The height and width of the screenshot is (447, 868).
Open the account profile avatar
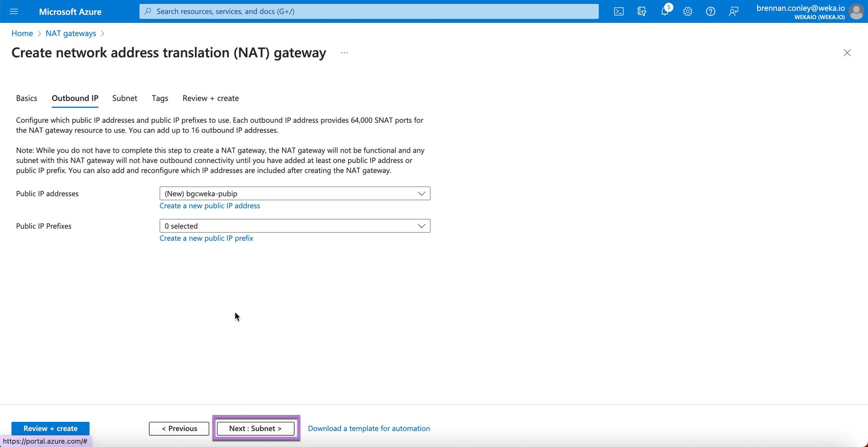[856, 12]
